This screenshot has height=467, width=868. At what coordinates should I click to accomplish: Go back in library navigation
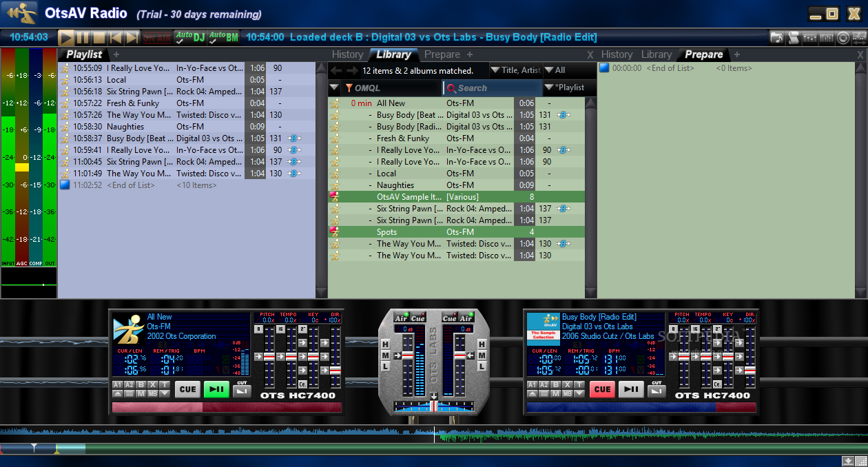click(336, 70)
